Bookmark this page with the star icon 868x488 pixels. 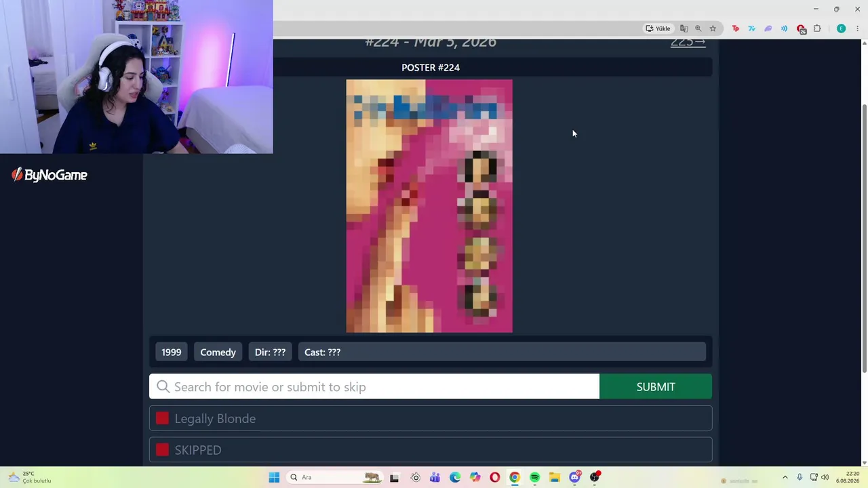pos(713,28)
